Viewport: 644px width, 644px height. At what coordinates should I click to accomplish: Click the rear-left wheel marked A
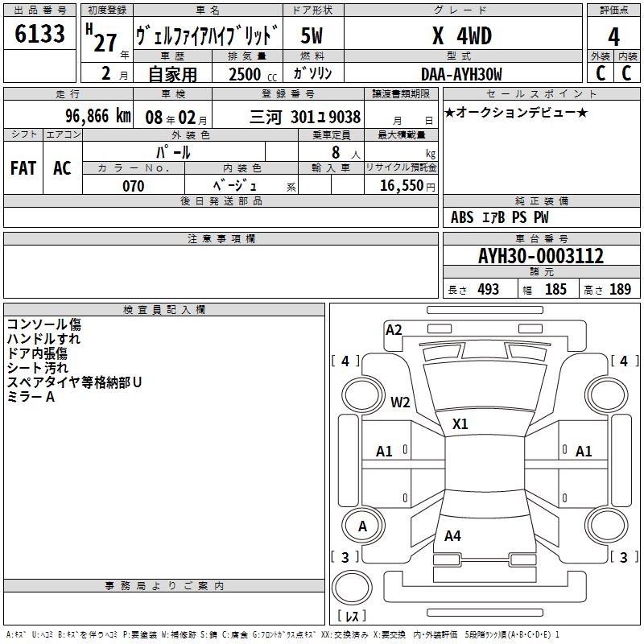pyautogui.click(x=363, y=526)
